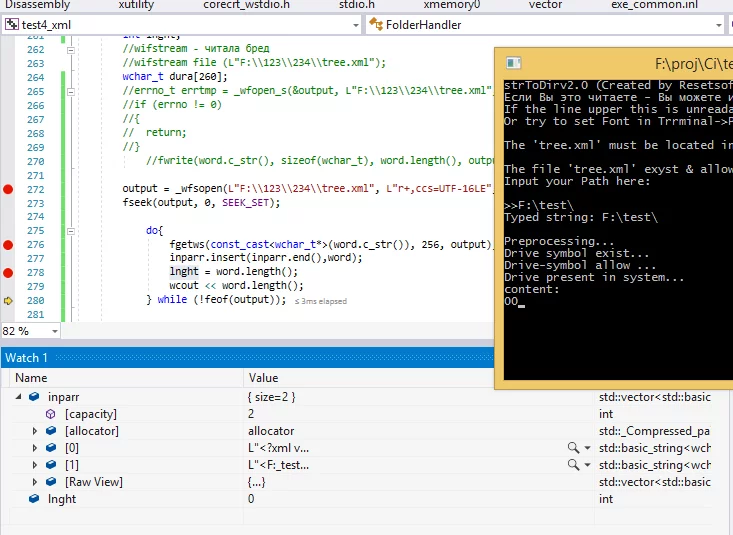Screen dimensions: 733x535
Task: Select the lnght row in Watch
Action: pyautogui.click(x=62, y=499)
